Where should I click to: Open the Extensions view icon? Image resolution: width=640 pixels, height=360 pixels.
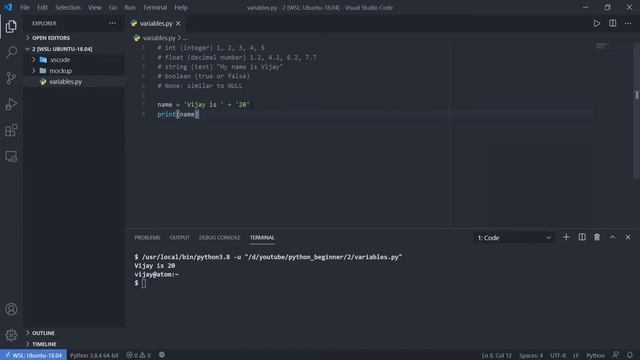pyautogui.click(x=11, y=130)
